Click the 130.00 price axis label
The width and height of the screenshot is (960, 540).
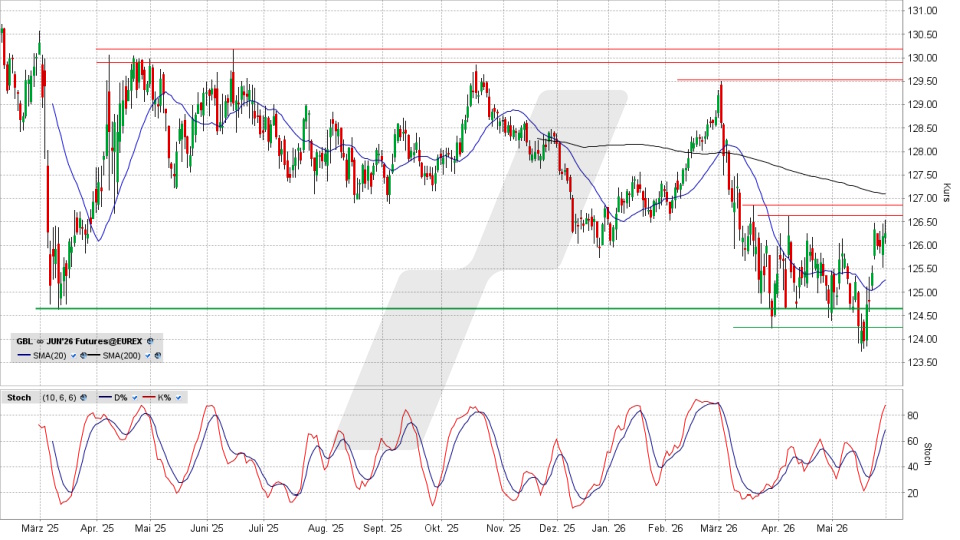[x=923, y=58]
